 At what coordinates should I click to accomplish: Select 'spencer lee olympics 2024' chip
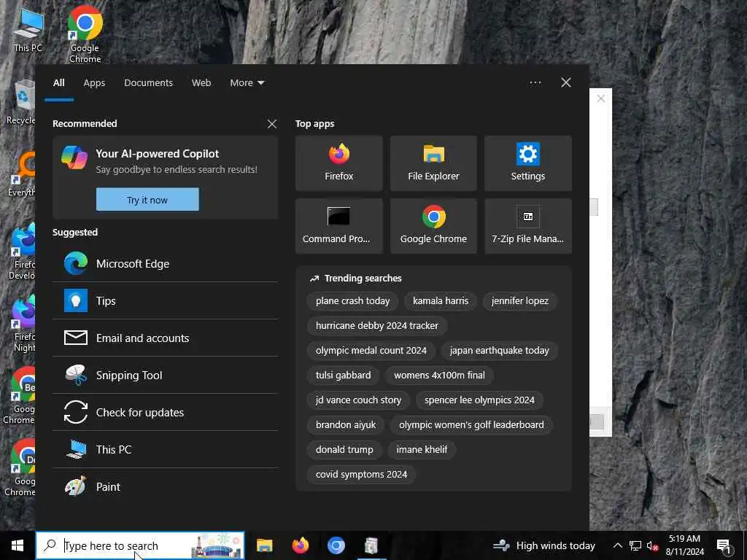point(479,400)
